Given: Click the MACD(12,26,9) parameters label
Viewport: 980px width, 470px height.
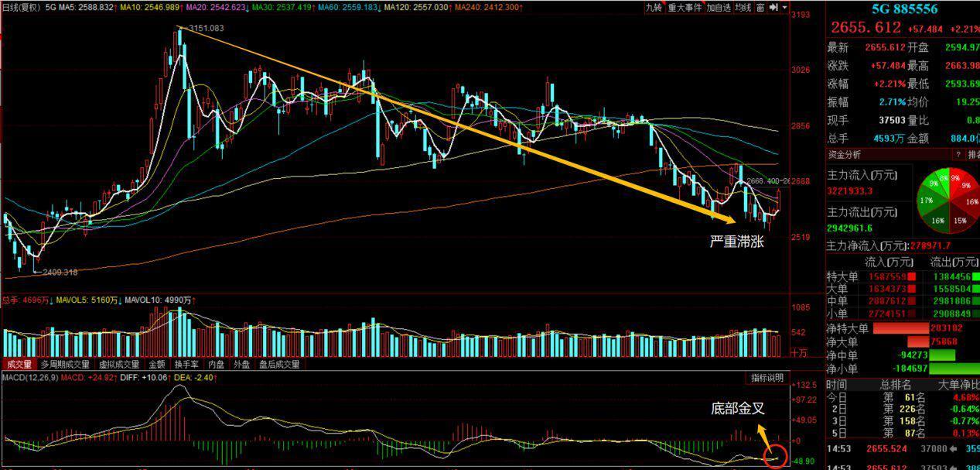Looking at the screenshot, I should pos(29,378).
